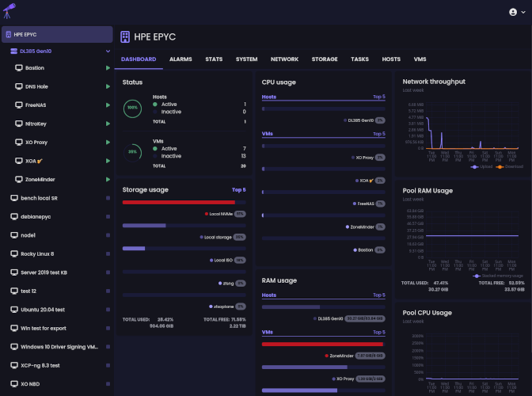Click the green running icon next to Bastion
Viewport: 532px width, 396px height.
(x=108, y=68)
